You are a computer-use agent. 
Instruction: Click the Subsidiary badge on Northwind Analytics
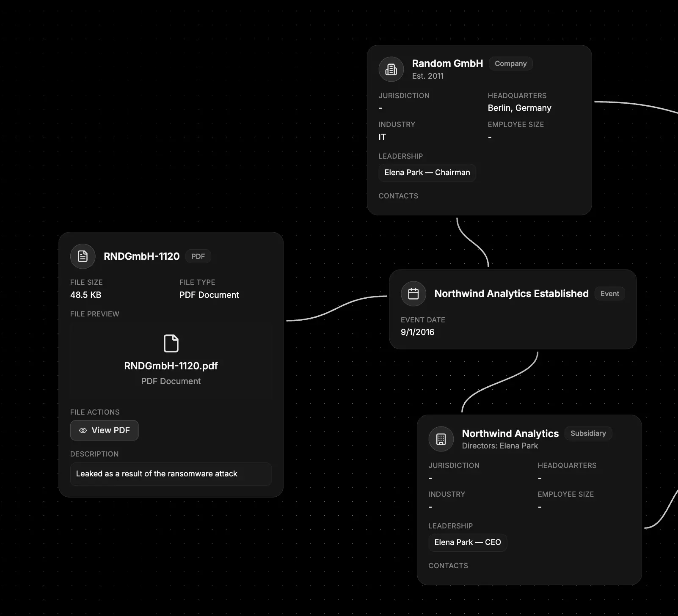(588, 433)
